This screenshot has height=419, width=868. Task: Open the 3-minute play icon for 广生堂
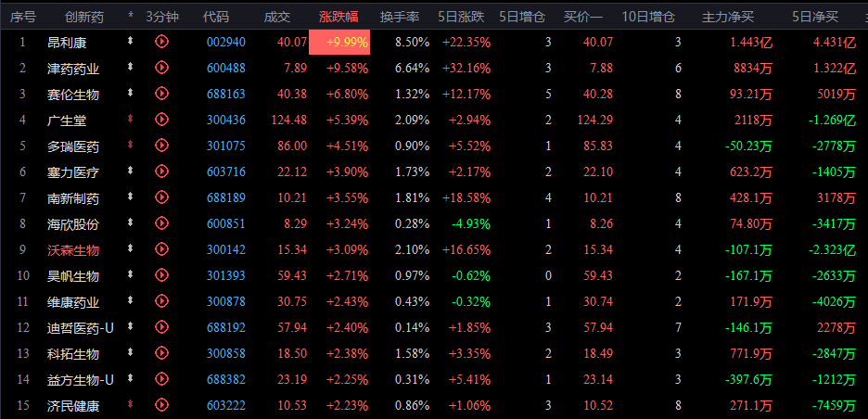[x=161, y=119]
